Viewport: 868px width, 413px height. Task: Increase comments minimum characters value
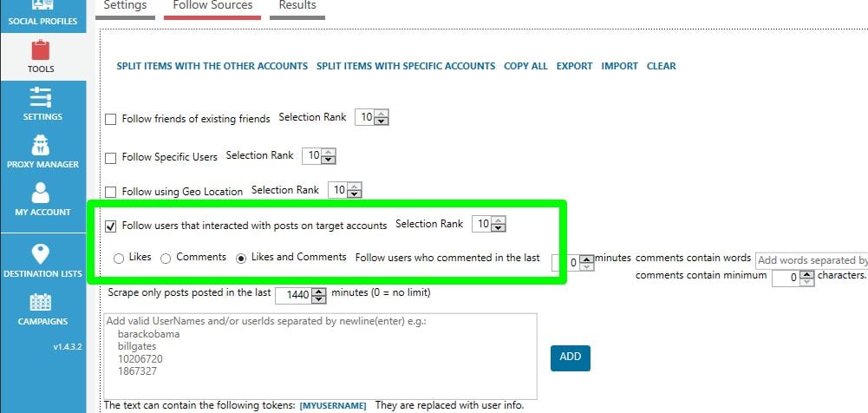tap(807, 274)
